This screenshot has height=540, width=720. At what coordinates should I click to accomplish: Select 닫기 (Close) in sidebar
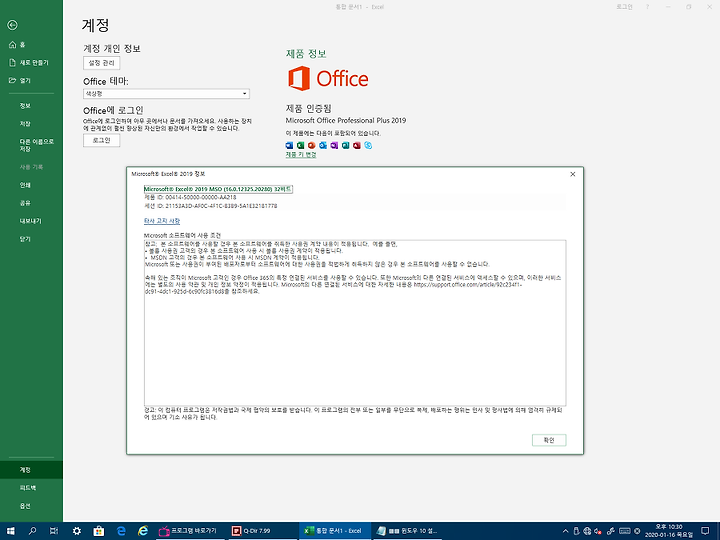pyautogui.click(x=31, y=239)
